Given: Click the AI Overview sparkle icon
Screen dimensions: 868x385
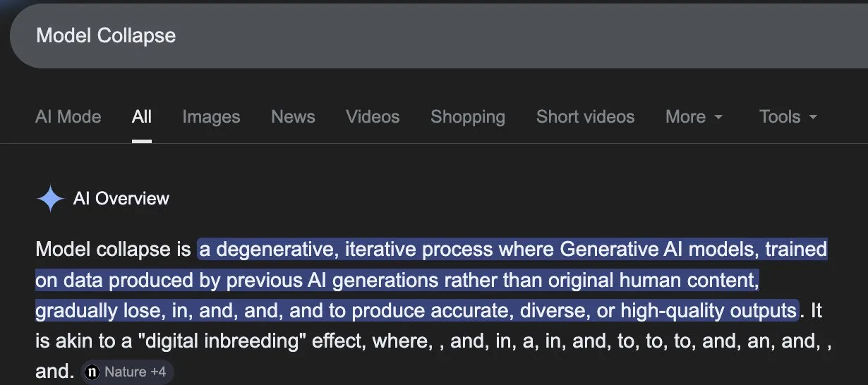Looking at the screenshot, I should (x=50, y=199).
